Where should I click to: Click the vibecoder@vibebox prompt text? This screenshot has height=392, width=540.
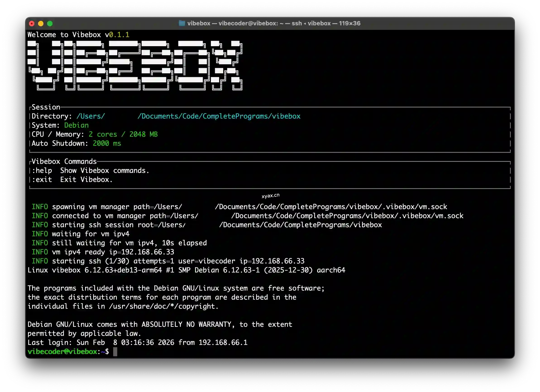tap(62, 351)
